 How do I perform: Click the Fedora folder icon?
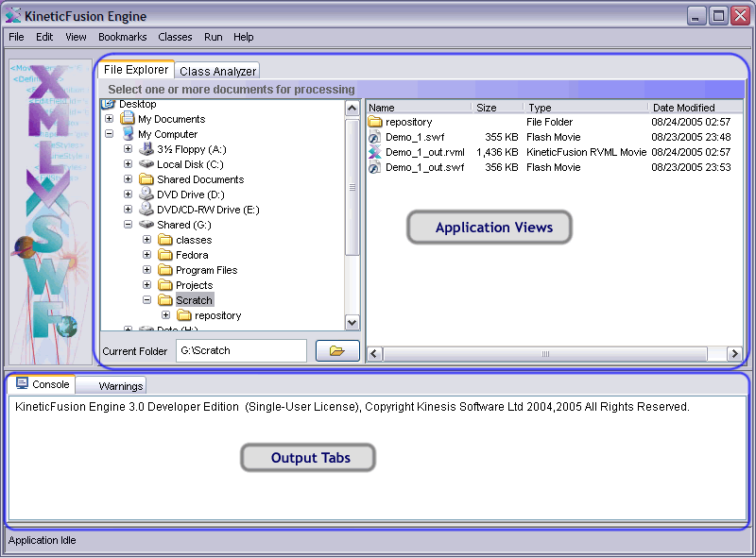click(165, 254)
